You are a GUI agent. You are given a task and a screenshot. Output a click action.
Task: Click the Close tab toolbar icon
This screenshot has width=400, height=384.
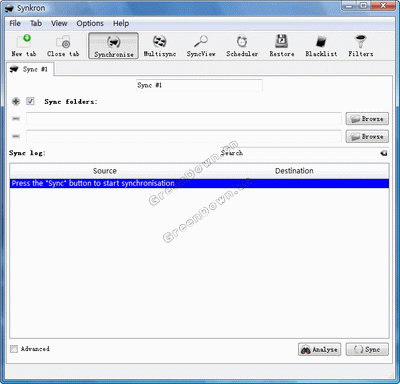pyautogui.click(x=63, y=46)
